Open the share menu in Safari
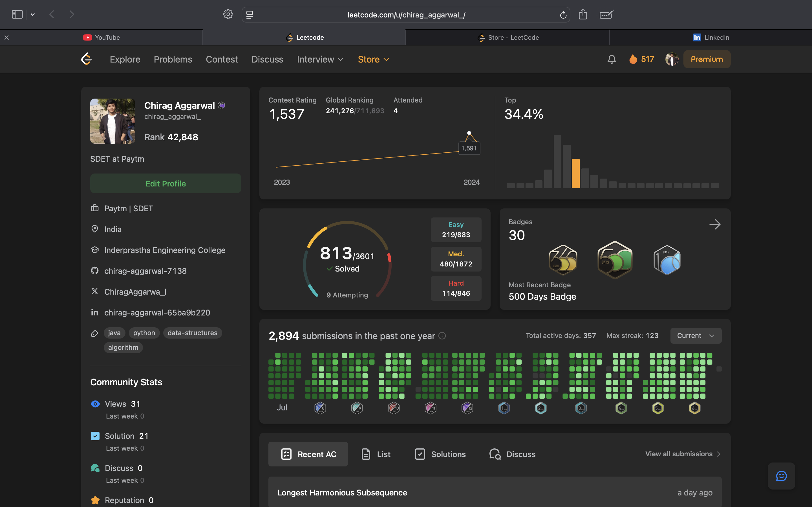This screenshot has height=507, width=812. tap(583, 14)
